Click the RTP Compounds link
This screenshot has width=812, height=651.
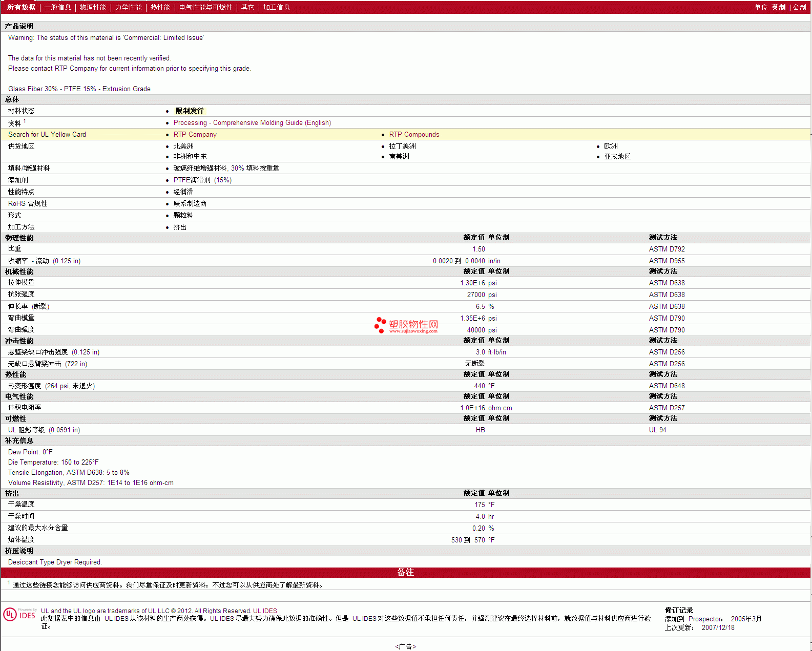(414, 134)
